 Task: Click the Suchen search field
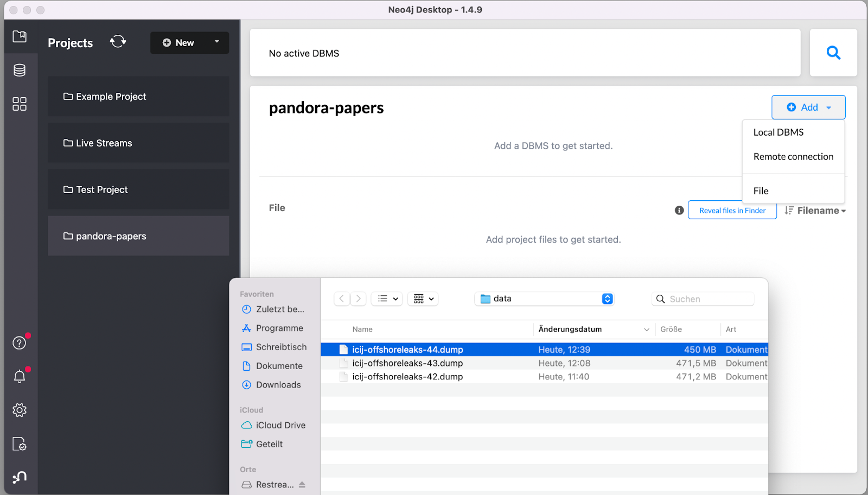pos(703,299)
